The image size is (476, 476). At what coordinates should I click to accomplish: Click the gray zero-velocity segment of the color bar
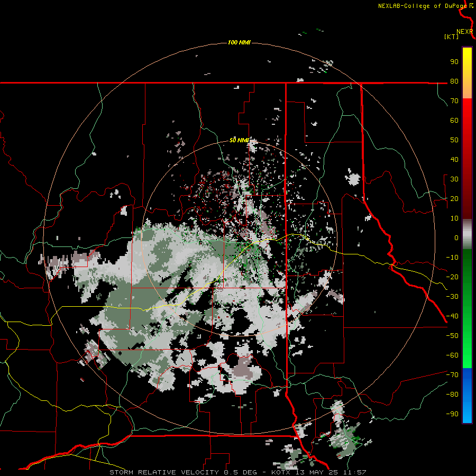point(467,234)
